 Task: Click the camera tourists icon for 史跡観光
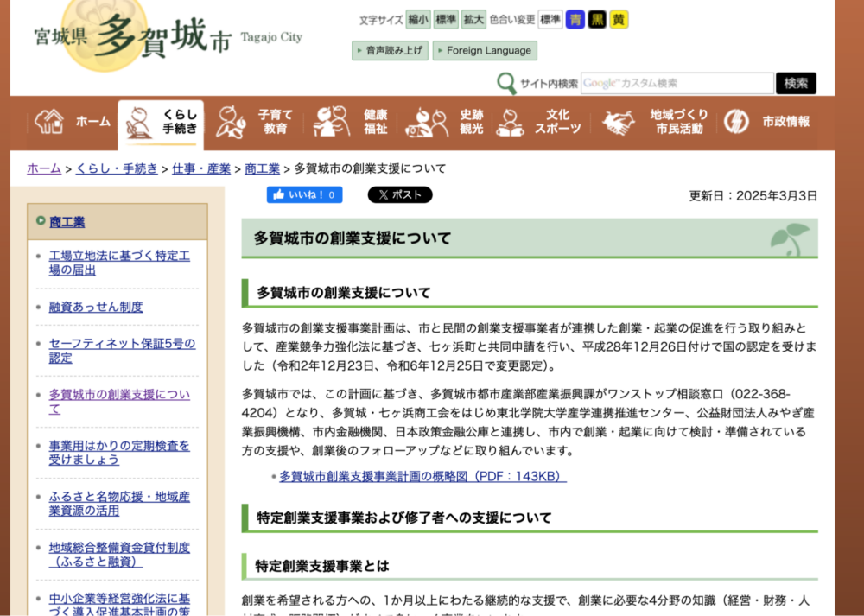[427, 123]
